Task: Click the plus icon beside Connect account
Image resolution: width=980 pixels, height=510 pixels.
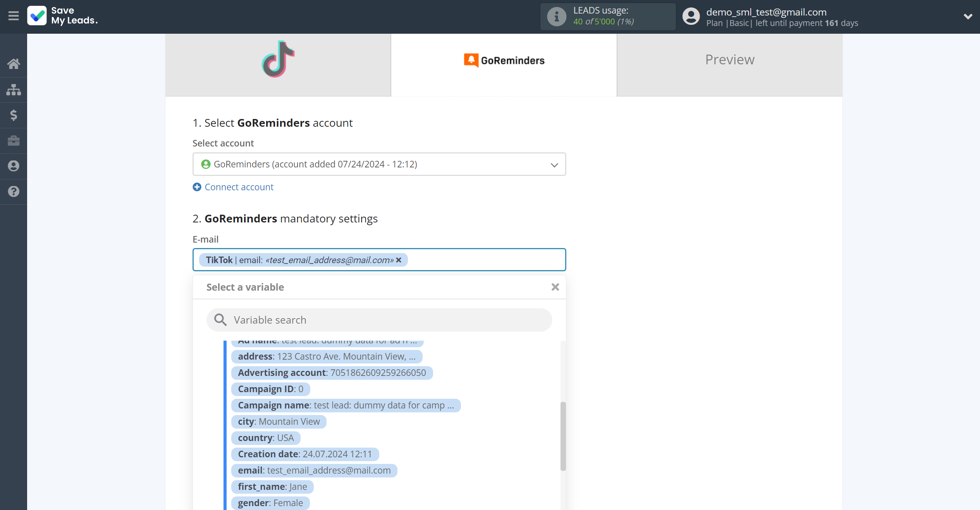Action: tap(197, 187)
